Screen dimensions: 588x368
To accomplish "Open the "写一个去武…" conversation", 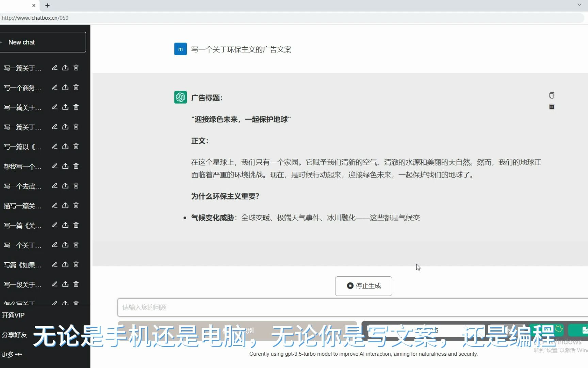I will click(22, 186).
